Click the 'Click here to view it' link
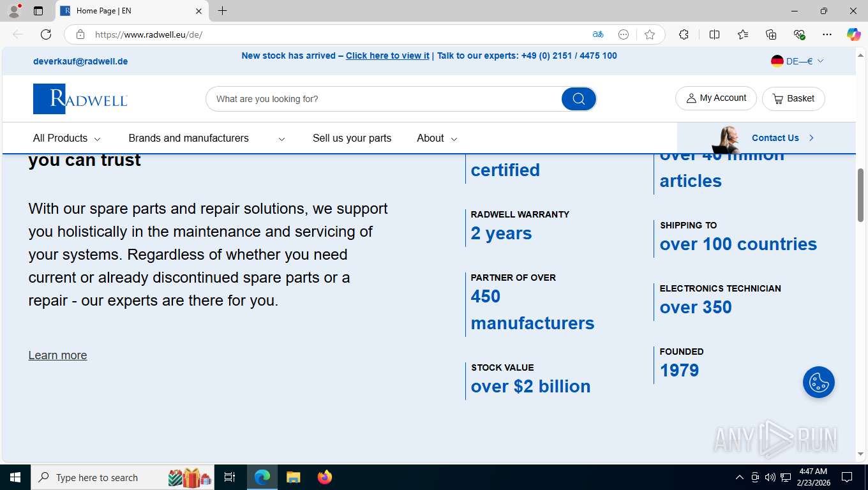This screenshot has width=868, height=490. click(x=387, y=56)
